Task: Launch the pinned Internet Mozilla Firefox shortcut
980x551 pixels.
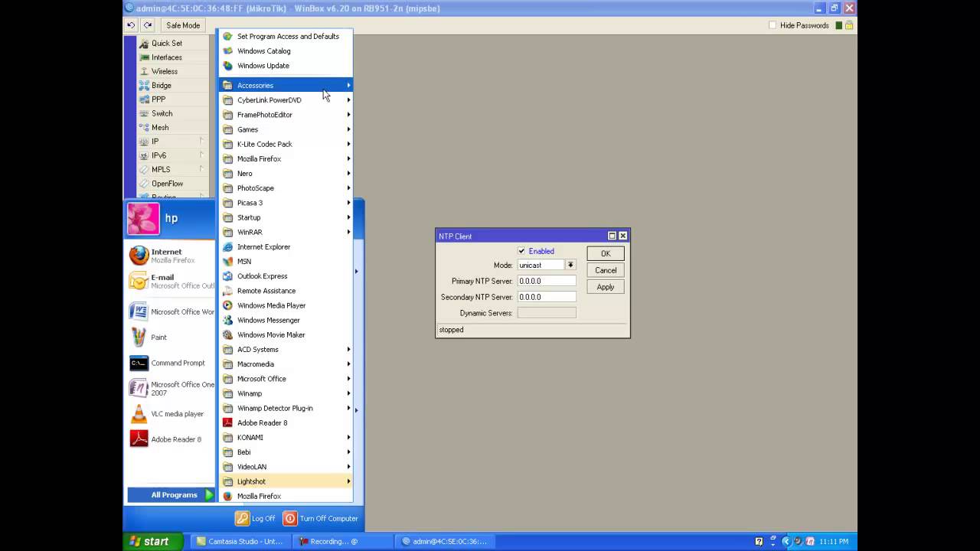Action: [x=170, y=256]
